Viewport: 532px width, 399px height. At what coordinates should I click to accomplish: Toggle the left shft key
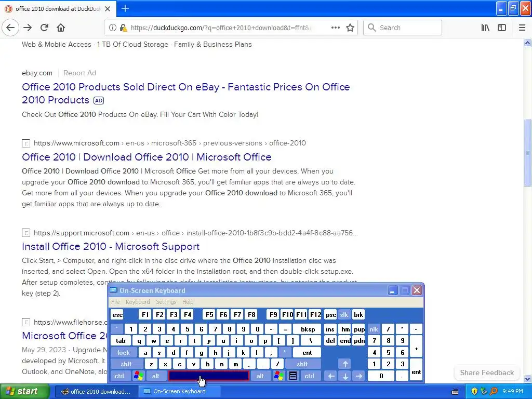click(x=126, y=364)
